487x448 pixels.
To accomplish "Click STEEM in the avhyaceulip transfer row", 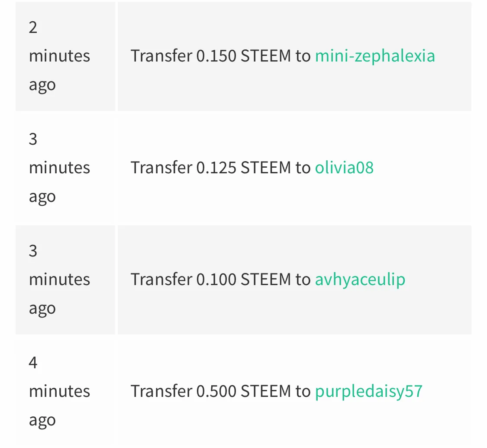I will (x=266, y=279).
